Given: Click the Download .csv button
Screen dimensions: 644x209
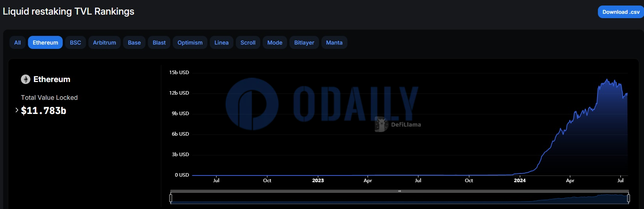Looking at the screenshot, I should click(x=621, y=12).
